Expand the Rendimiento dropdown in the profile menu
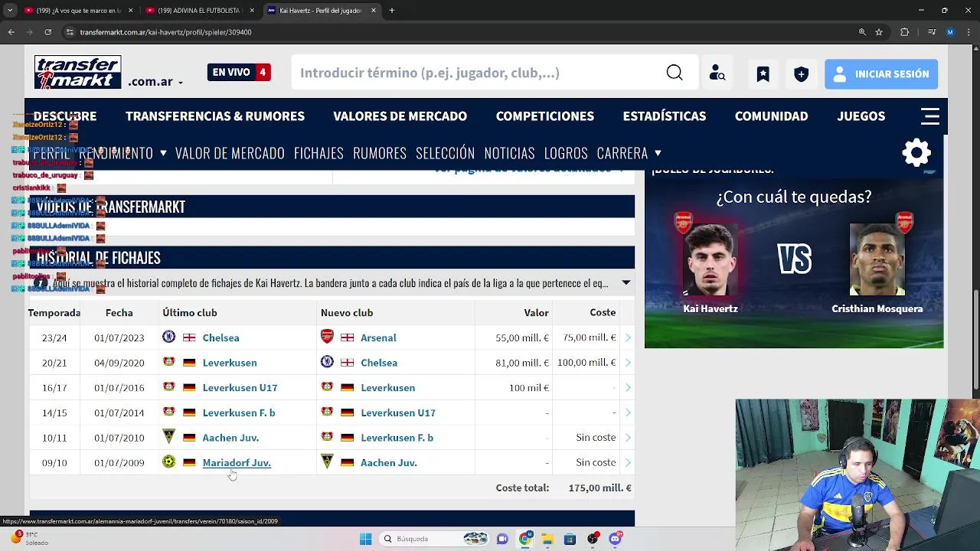 coord(163,153)
